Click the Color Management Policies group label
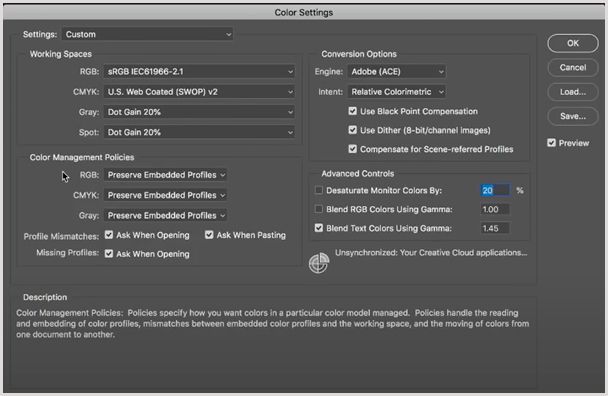The image size is (608, 396). tap(82, 157)
